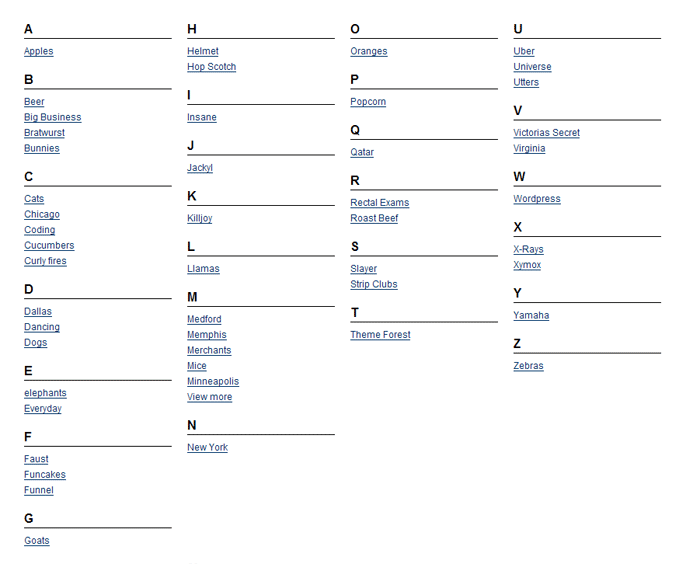Viewport: 700px width, 564px height.
Task: Open the Qatar link
Action: (x=362, y=153)
